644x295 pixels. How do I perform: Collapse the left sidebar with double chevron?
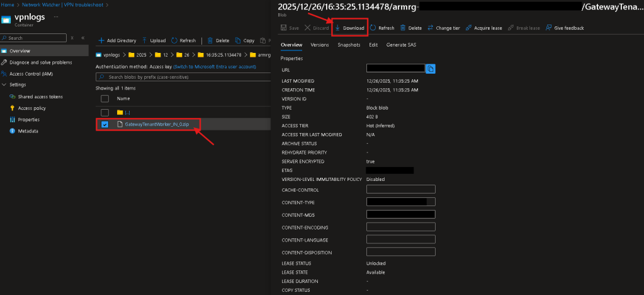tap(82, 38)
